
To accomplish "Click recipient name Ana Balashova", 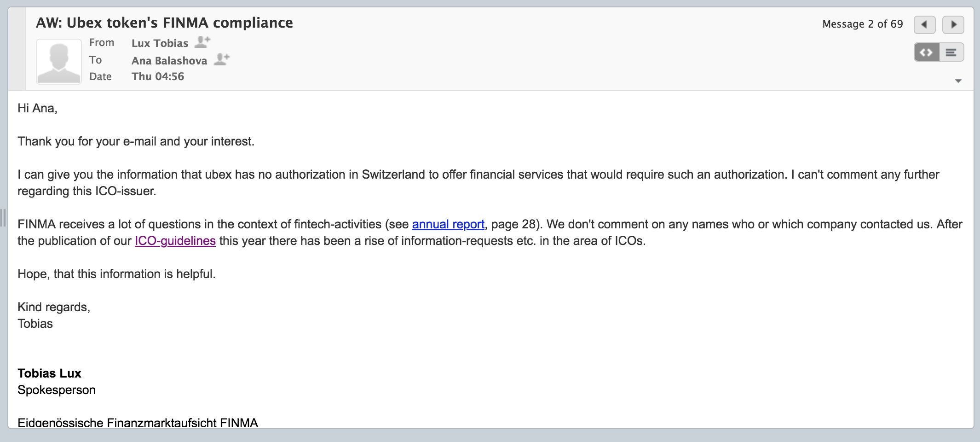I will (169, 61).
